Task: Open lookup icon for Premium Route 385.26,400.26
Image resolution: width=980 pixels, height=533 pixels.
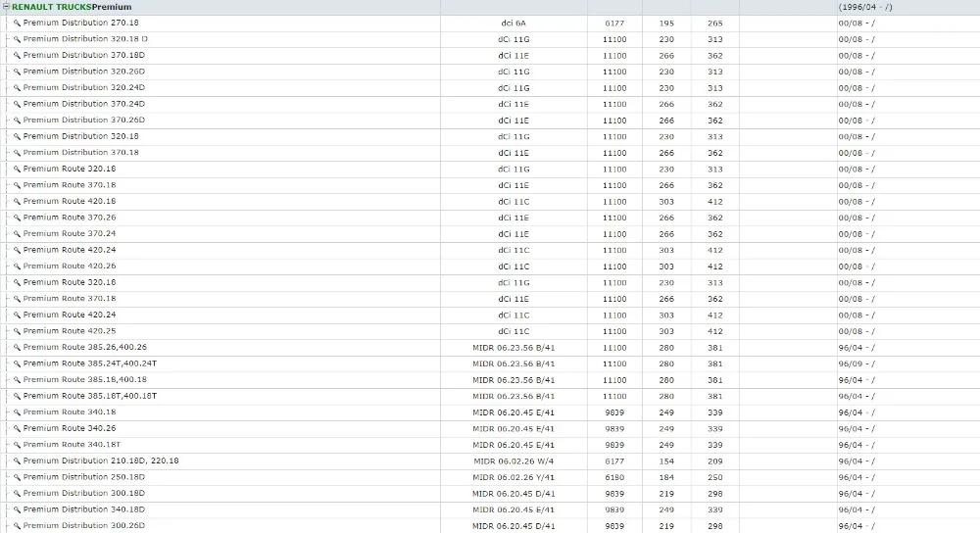Action: [x=17, y=348]
